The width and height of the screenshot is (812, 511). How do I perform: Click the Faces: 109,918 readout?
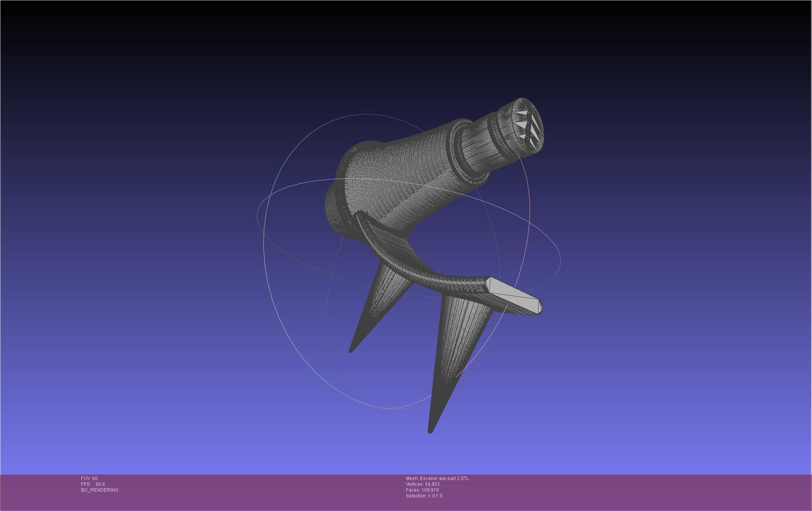[422, 490]
